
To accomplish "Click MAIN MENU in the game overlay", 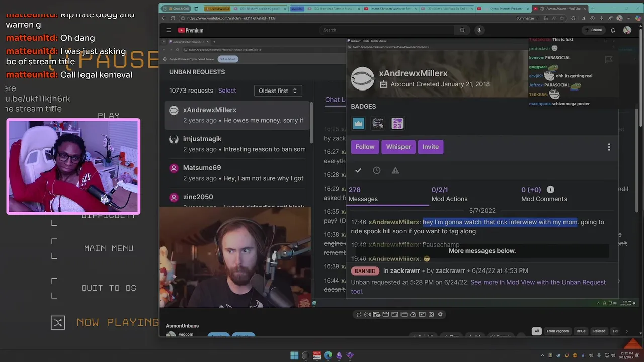I will tap(109, 248).
